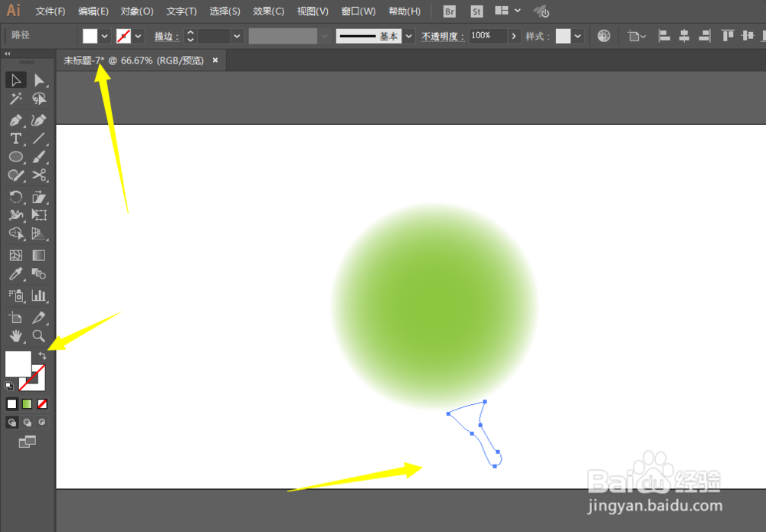Select the Puppet Warp tool
766x532 pixels.
point(15,215)
